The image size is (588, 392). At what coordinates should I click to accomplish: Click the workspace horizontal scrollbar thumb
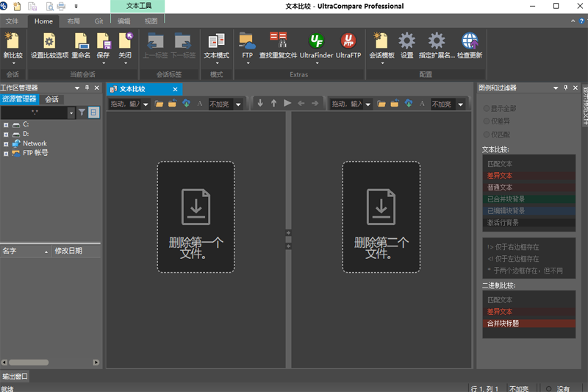(29, 363)
